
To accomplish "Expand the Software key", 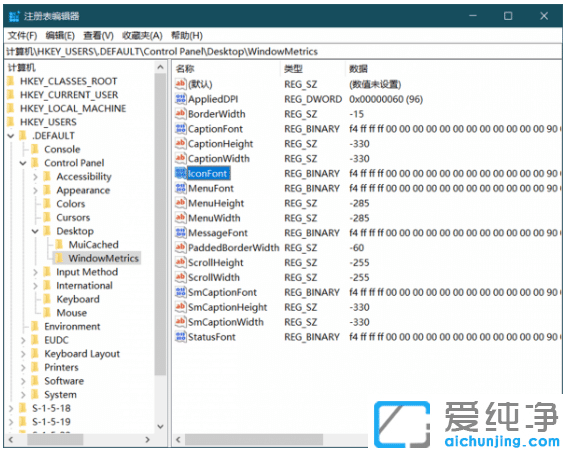I will 23,381.
